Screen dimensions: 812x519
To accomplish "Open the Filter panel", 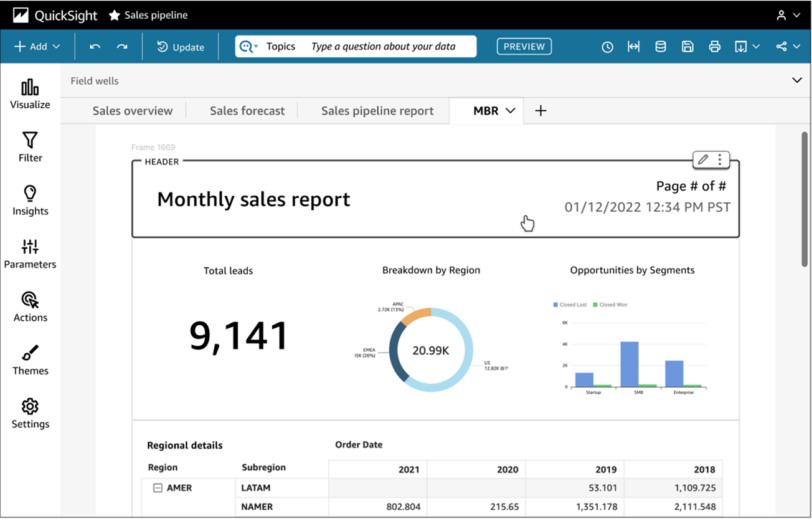I will pyautogui.click(x=30, y=147).
